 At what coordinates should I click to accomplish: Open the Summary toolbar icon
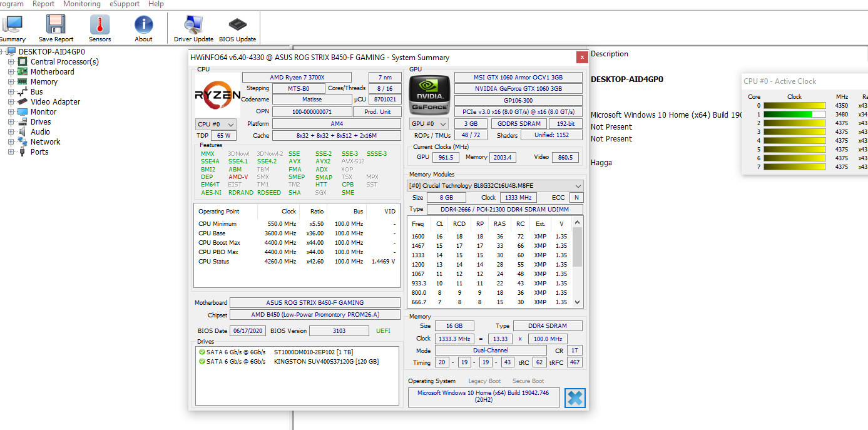pyautogui.click(x=13, y=25)
